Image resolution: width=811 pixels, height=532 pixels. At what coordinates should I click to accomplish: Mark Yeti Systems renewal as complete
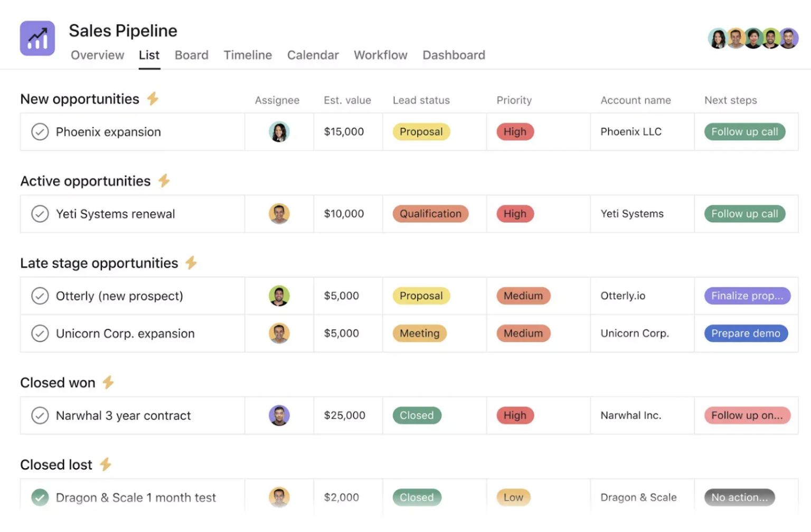40,214
